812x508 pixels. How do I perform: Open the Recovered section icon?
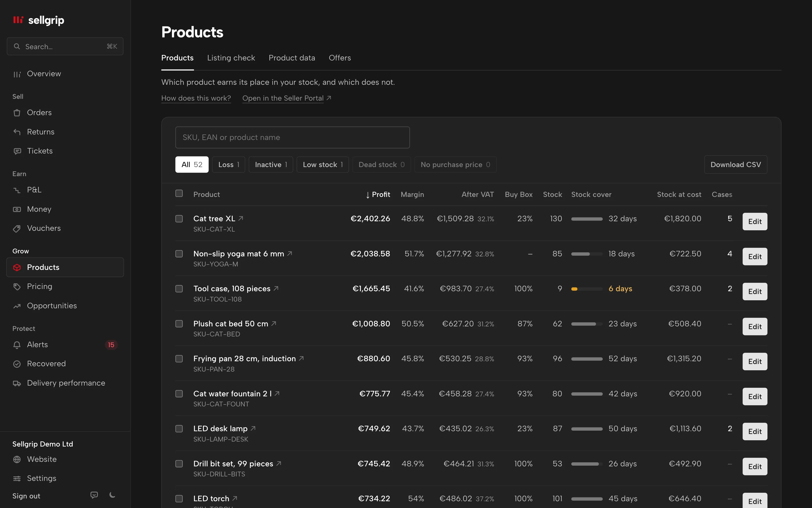(x=17, y=364)
